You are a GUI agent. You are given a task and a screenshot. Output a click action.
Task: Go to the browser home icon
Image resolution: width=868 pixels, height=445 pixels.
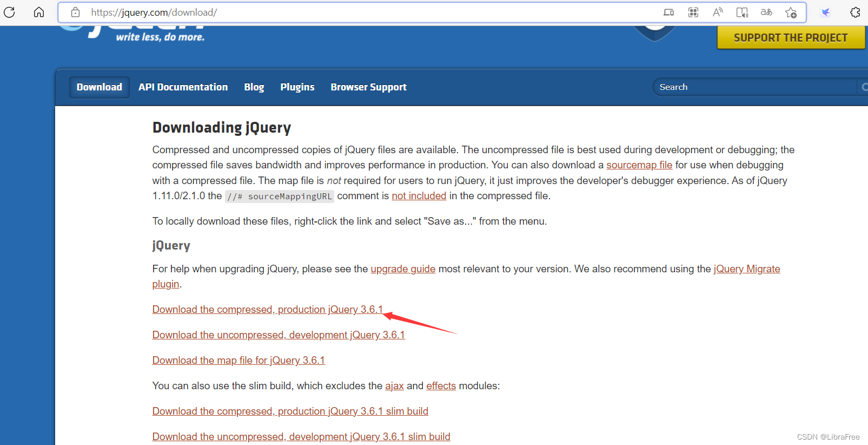tap(39, 12)
